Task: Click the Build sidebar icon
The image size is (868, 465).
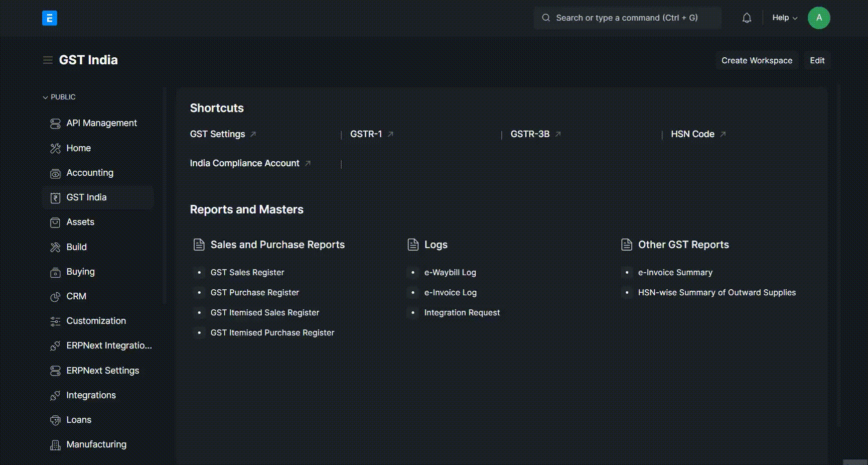Action: coord(55,247)
